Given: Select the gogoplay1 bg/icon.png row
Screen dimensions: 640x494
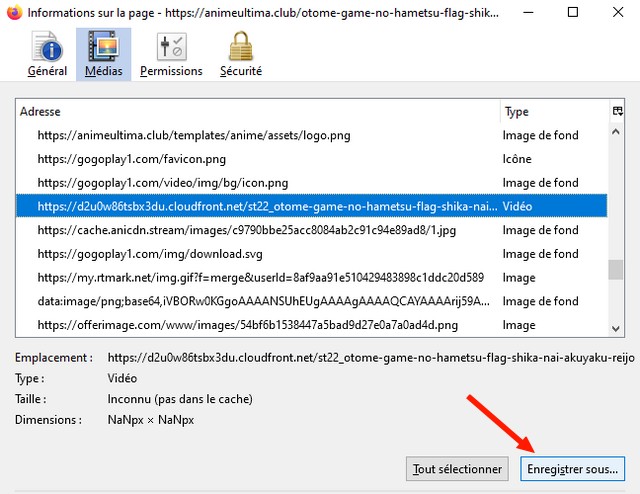Looking at the screenshot, I should coord(311,182).
